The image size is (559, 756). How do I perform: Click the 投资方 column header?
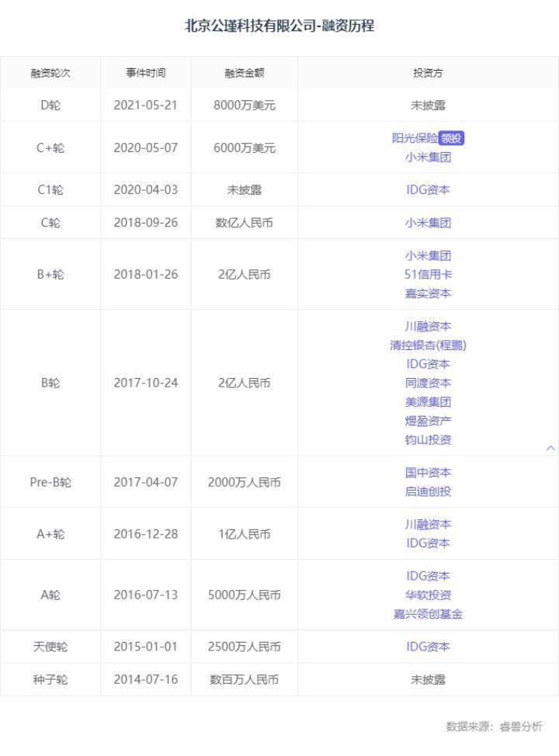[428, 73]
